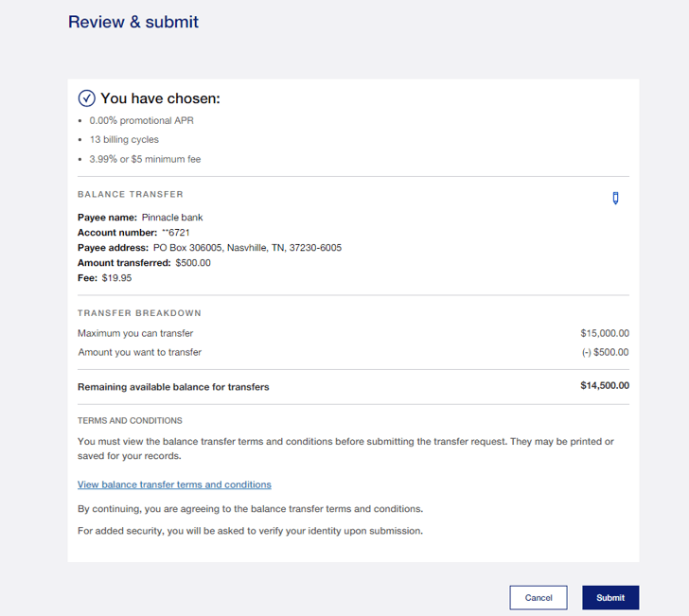
Task: Click the edit pencil icon for balance transfer
Action: [x=615, y=198]
